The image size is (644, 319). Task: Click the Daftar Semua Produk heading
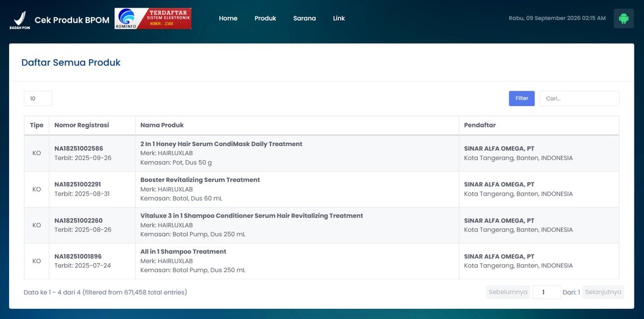click(71, 63)
